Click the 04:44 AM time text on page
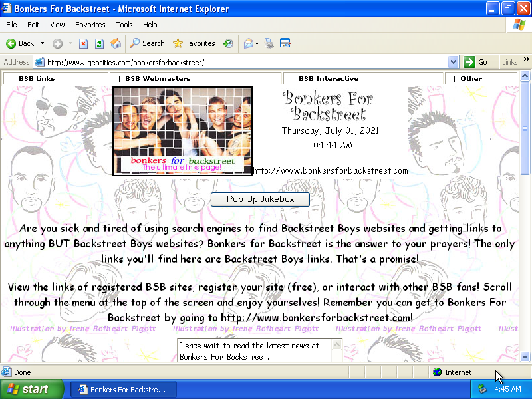532x399 pixels. pos(333,145)
